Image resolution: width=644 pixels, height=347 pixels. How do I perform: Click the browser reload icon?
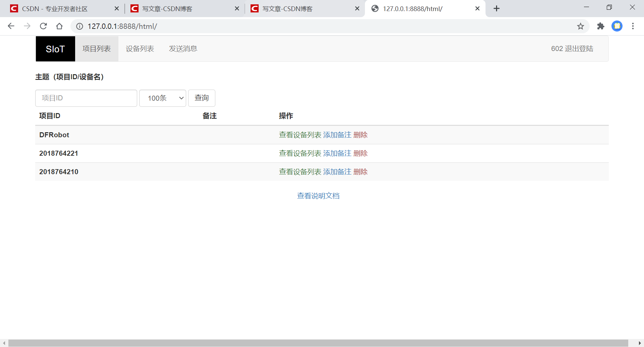(x=43, y=26)
